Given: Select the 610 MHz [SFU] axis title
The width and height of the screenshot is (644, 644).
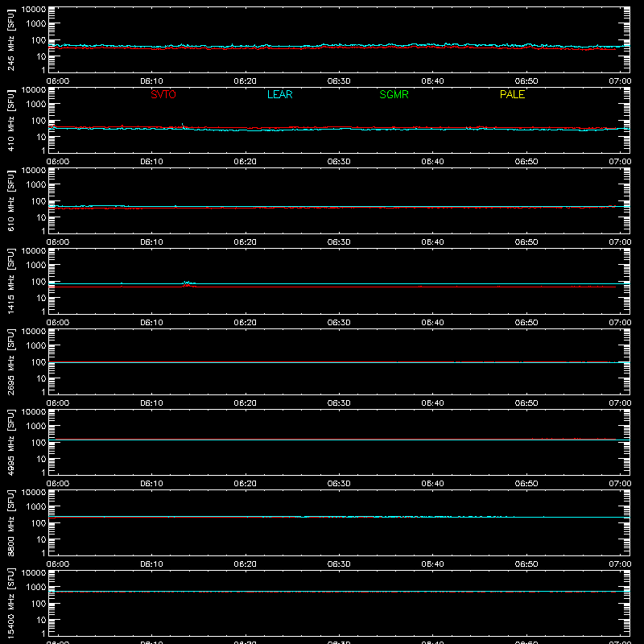Looking at the screenshot, I should [10, 200].
